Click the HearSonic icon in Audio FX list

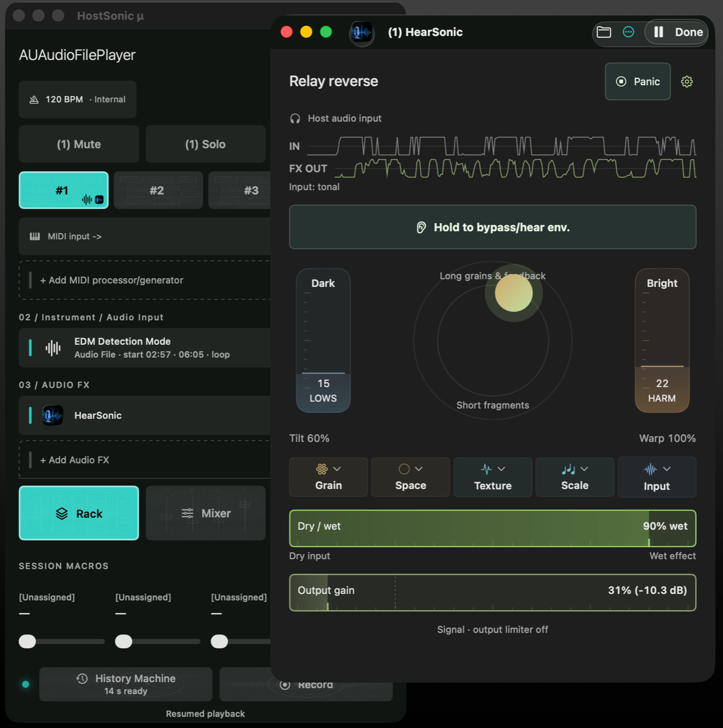(x=52, y=415)
